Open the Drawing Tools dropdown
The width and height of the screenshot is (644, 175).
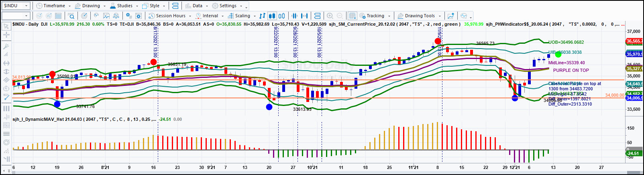point(419,16)
